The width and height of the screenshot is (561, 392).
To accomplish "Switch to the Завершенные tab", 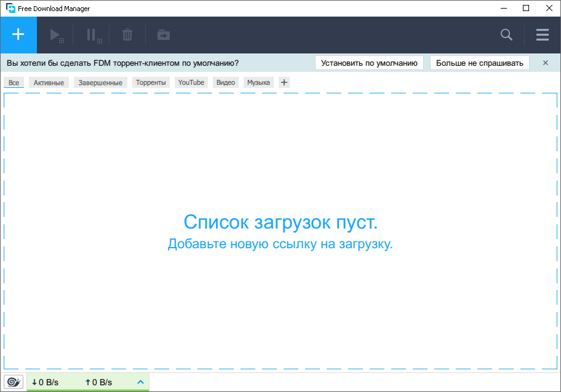I will click(x=100, y=82).
